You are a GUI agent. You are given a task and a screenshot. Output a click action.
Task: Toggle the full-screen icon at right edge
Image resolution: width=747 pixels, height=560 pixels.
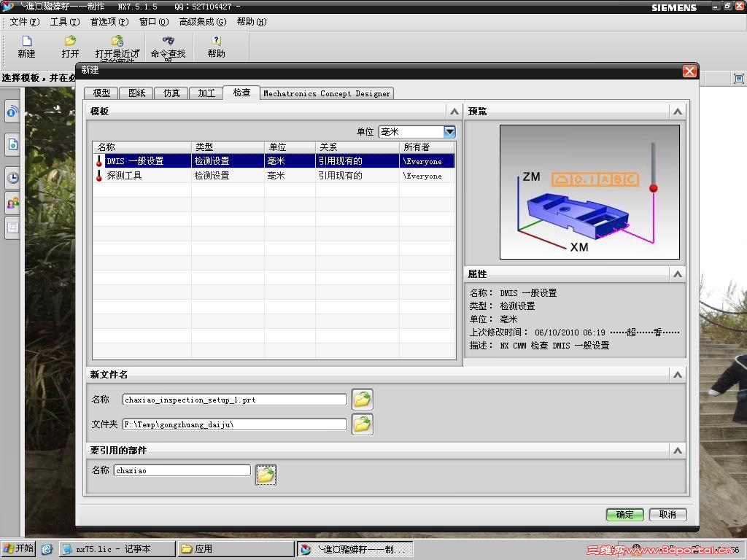pyautogui.click(x=738, y=79)
